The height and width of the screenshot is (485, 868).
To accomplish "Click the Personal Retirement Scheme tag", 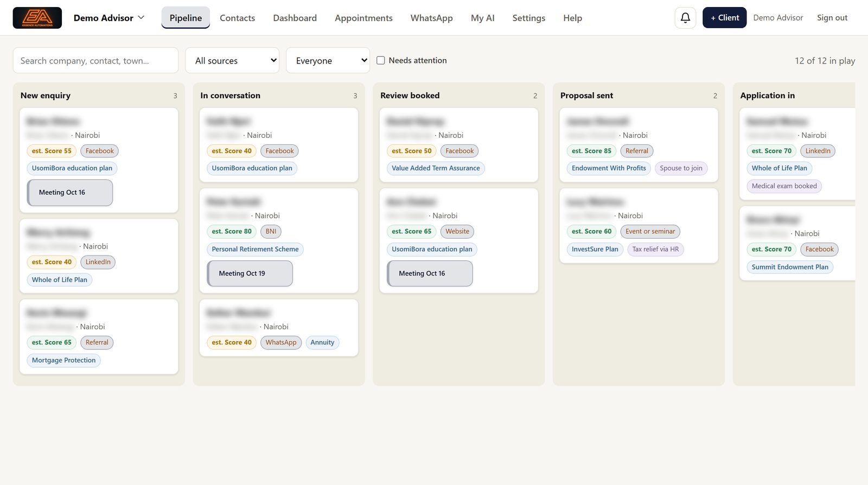I will click(x=255, y=249).
